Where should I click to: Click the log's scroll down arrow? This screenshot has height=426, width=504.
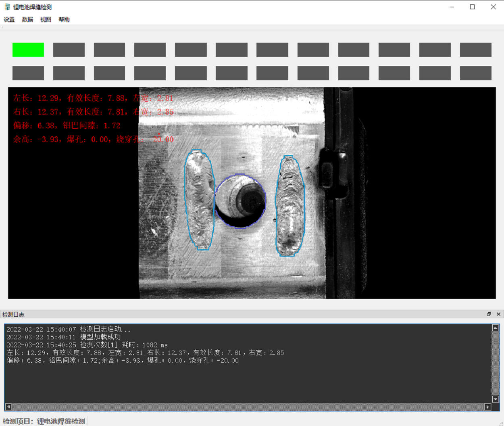pos(496,399)
